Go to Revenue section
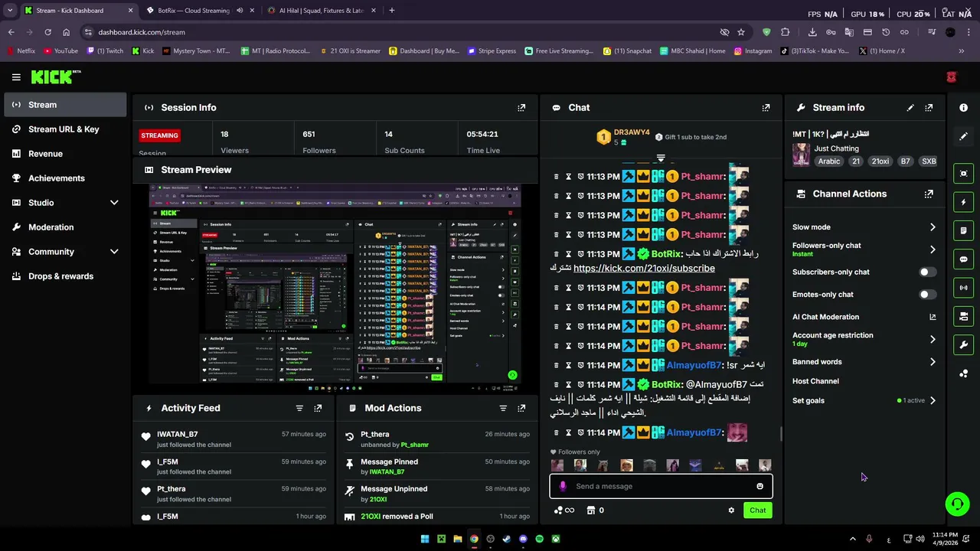This screenshot has height=551, width=980. coord(65,154)
